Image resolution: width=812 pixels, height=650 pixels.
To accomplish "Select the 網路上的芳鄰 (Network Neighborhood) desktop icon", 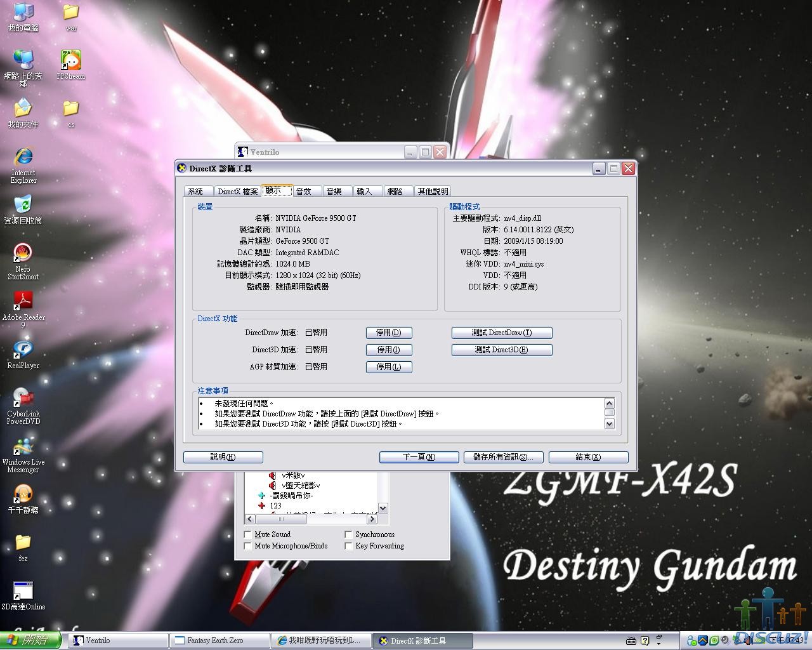I will [23, 68].
